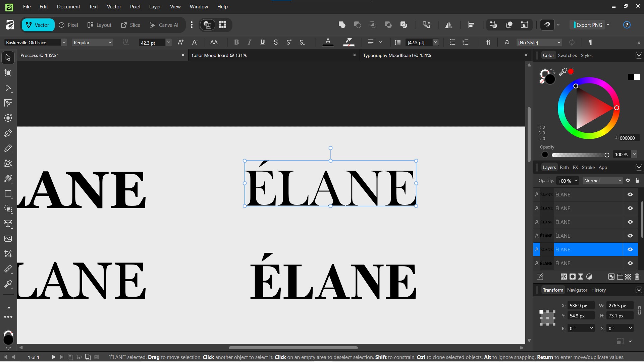Click the Underline formatting button
The width and height of the screenshot is (644, 362).
click(x=262, y=42)
